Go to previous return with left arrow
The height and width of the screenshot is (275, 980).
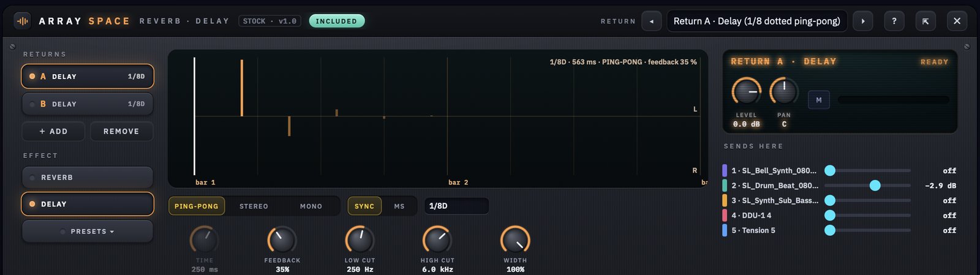(652, 21)
